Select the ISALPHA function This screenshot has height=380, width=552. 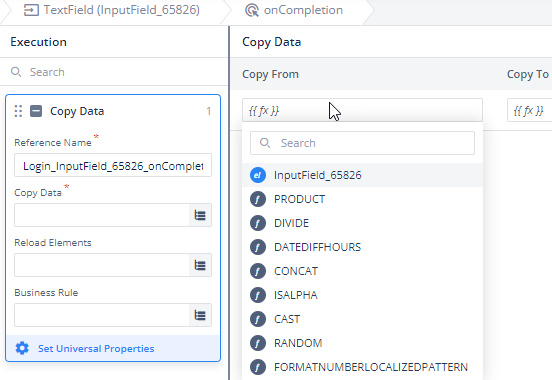[x=362, y=295]
